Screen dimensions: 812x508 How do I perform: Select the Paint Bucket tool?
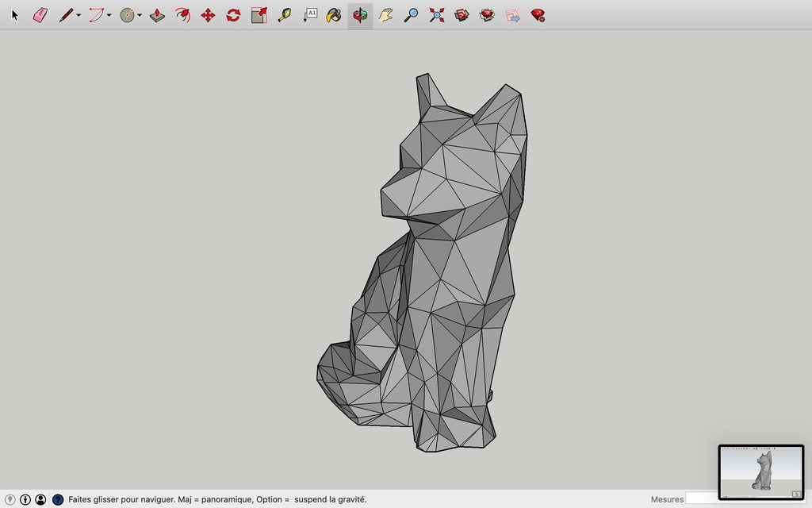coord(334,14)
